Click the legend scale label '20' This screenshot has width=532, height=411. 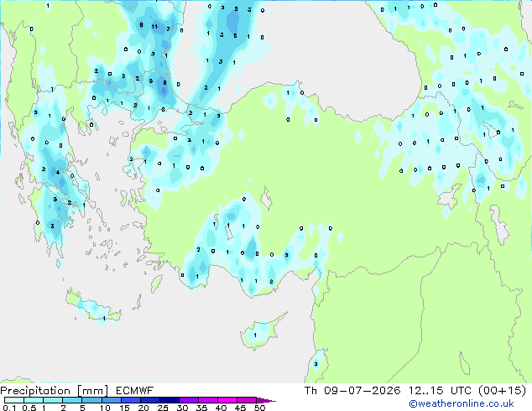[x=143, y=408]
